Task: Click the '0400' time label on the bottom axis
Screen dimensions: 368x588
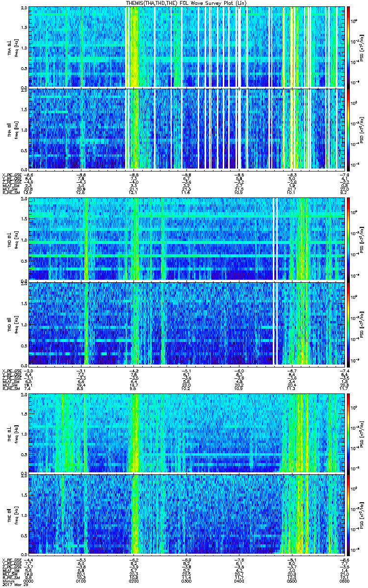Action: (x=239, y=580)
